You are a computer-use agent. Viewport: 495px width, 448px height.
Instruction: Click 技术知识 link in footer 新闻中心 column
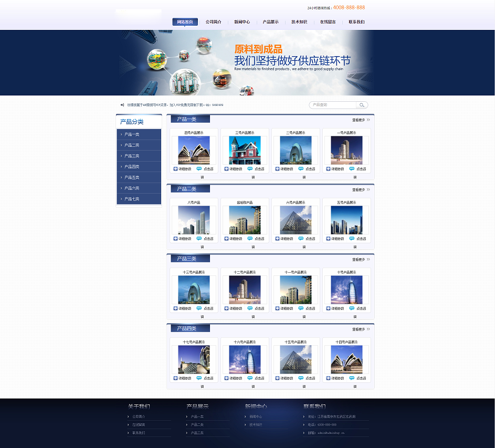[256, 425]
